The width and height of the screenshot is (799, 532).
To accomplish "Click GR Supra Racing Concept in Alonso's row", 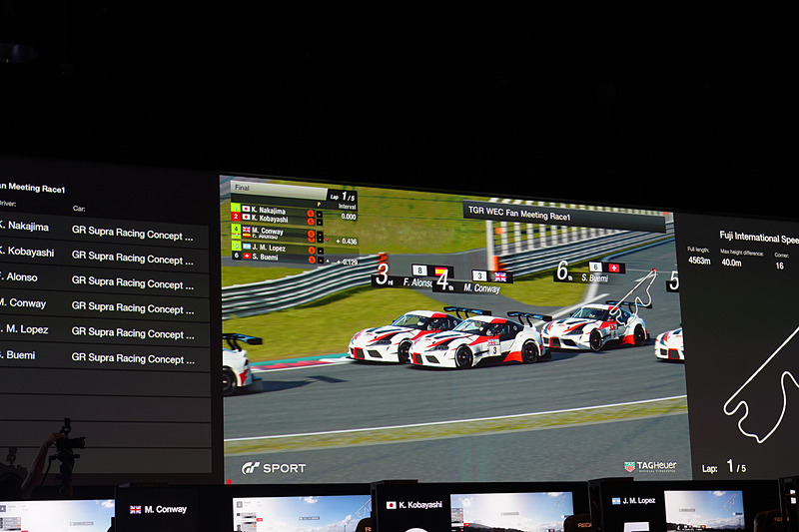I will pos(133,282).
